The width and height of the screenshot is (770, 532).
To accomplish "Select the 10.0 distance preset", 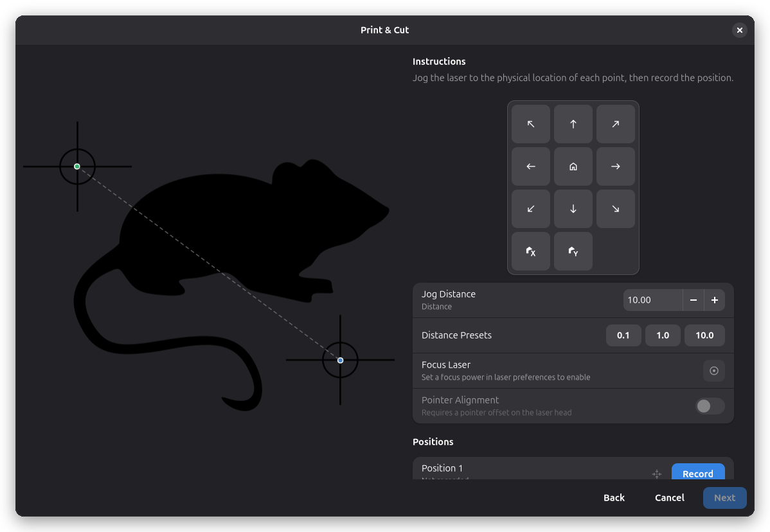I will pyautogui.click(x=704, y=335).
